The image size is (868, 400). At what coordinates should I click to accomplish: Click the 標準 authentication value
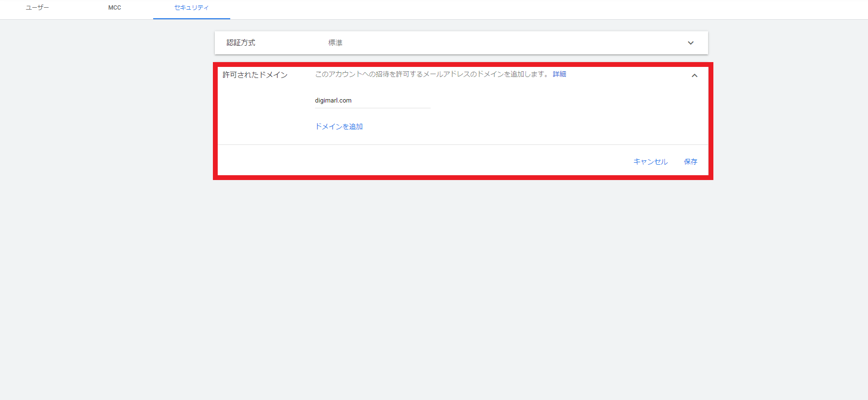click(x=335, y=43)
